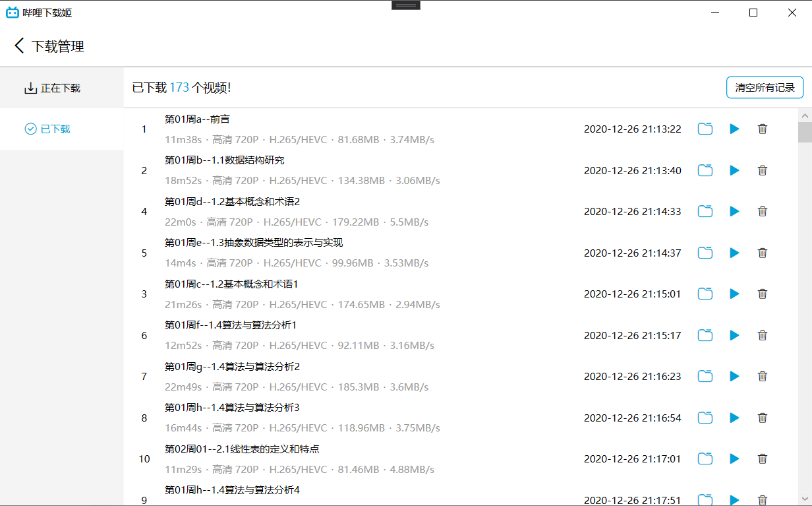Play video 第01周a--前言
The width and height of the screenshot is (812, 506).
[x=734, y=129]
